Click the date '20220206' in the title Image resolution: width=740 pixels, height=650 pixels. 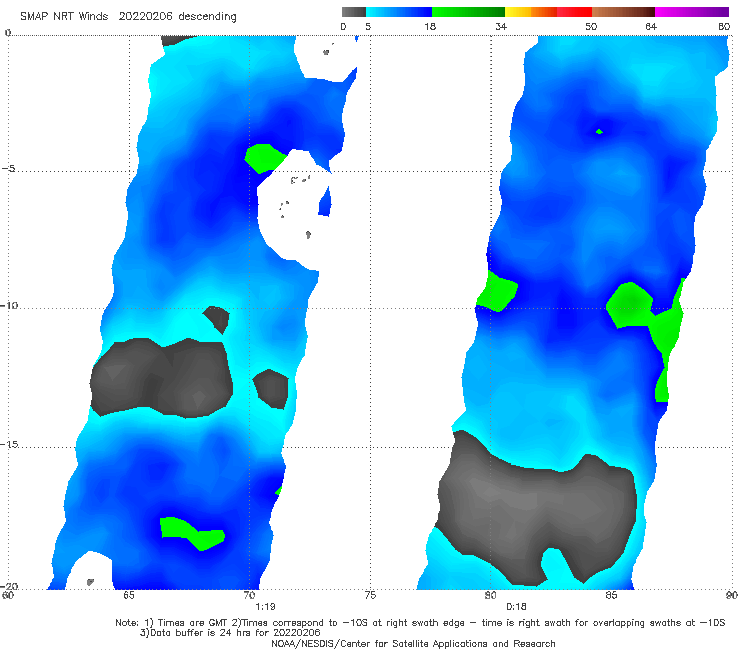tap(145, 17)
